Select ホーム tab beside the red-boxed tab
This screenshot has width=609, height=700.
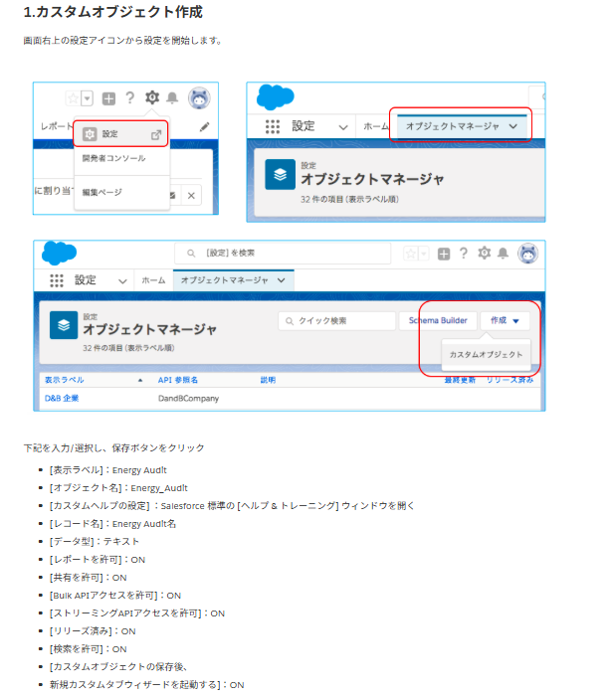pos(376,127)
